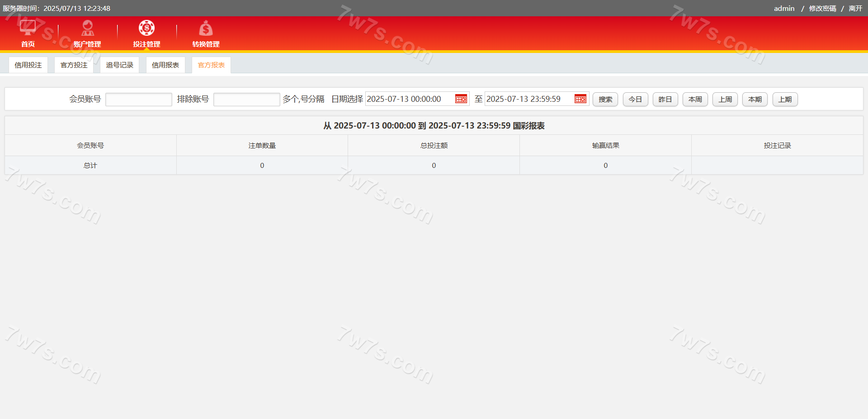Click the 修改密码 link
Screen dimensions: 868x419
[822, 9]
